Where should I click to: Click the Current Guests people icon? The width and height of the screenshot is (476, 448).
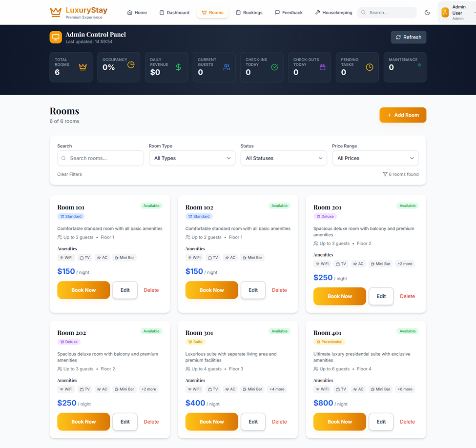point(227,67)
